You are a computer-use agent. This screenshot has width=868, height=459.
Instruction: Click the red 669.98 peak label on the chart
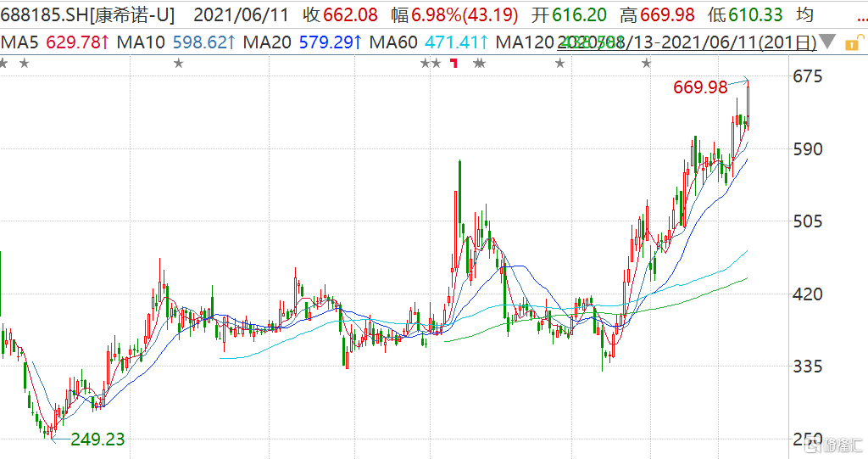(x=700, y=87)
